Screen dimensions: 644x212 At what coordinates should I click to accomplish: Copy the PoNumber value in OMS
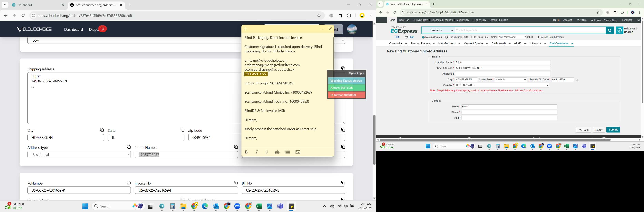(129, 183)
